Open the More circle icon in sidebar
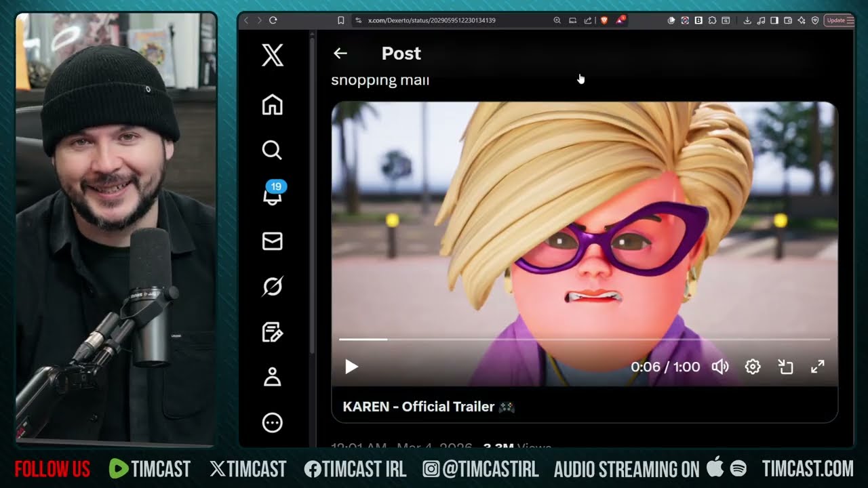The height and width of the screenshot is (488, 868). [x=272, y=423]
